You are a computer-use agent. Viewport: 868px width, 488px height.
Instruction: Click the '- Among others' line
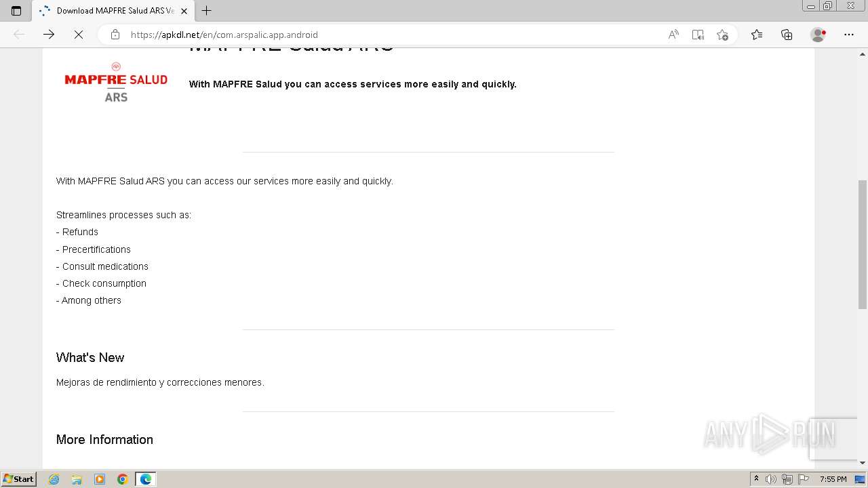click(x=89, y=300)
